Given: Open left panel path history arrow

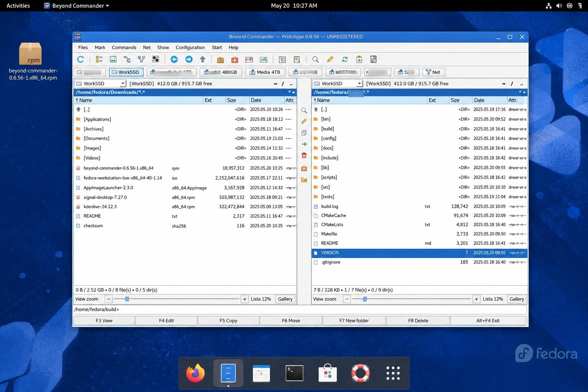Looking at the screenshot, I should click(x=294, y=92).
